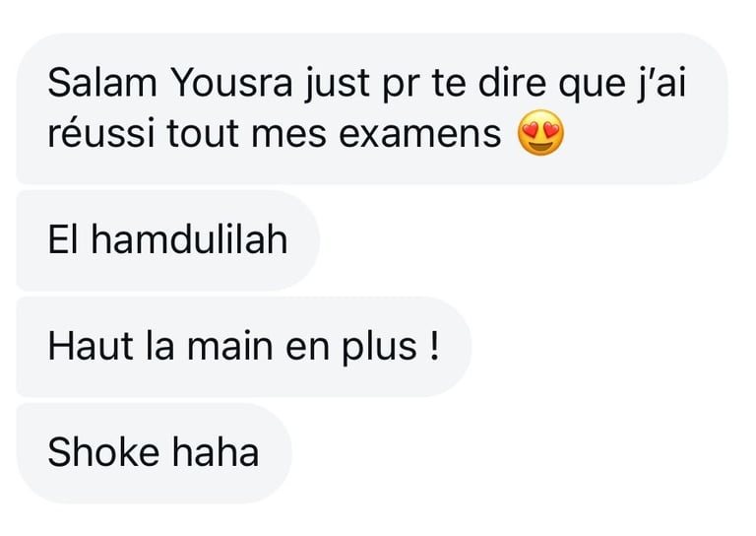
Task: Select the 'Shoke haha' message bubble
Action: coord(155,452)
